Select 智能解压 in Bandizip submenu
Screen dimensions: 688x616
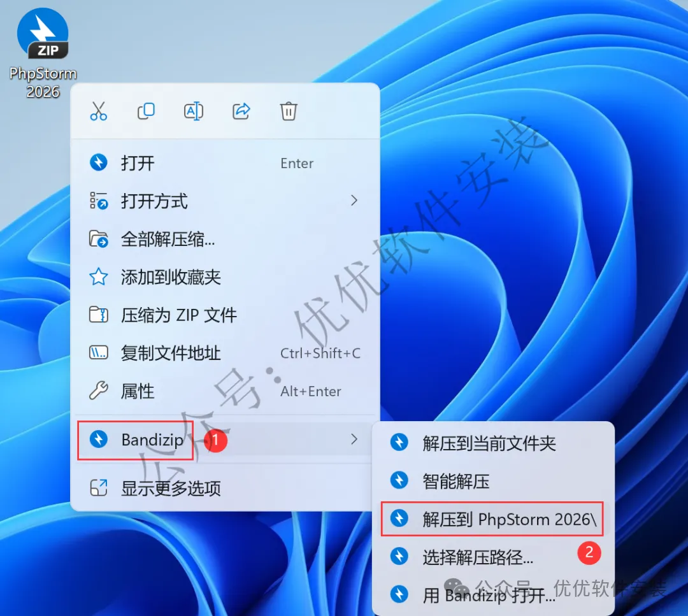(493, 481)
